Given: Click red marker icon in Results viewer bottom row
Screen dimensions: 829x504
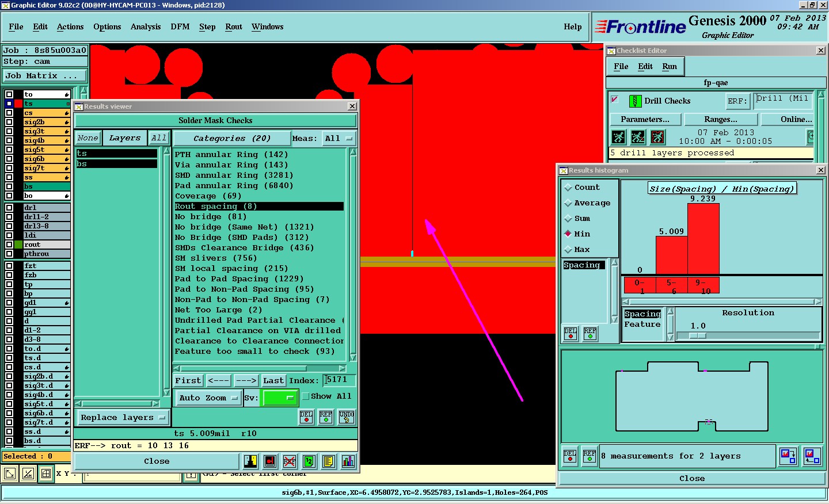Looking at the screenshot, I should [270, 461].
